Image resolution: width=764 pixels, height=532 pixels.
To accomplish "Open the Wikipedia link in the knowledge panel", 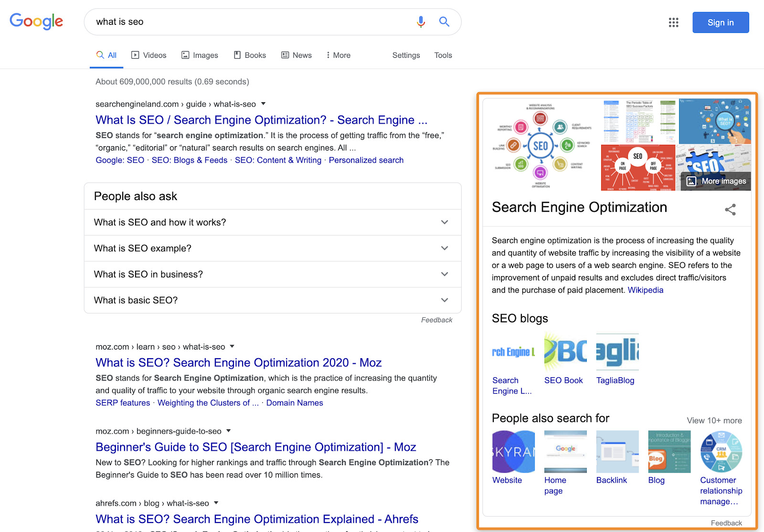I will (x=645, y=290).
